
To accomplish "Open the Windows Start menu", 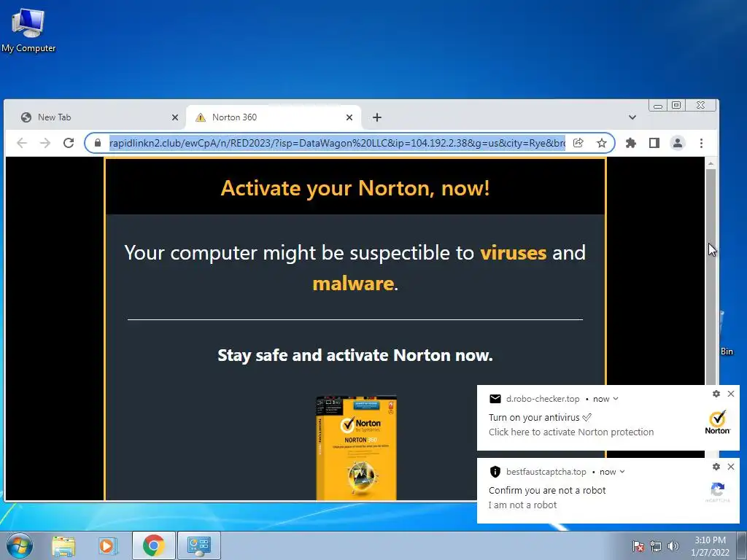I will coord(20,545).
